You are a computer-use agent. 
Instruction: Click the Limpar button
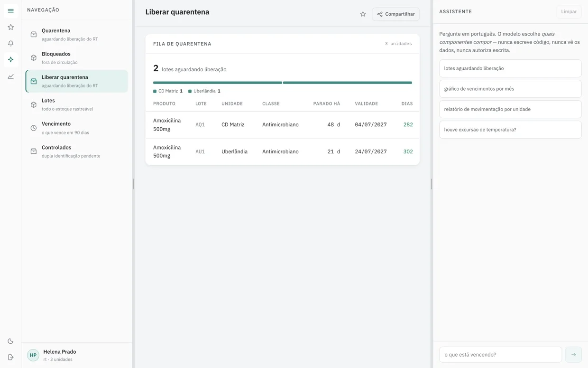tap(569, 11)
